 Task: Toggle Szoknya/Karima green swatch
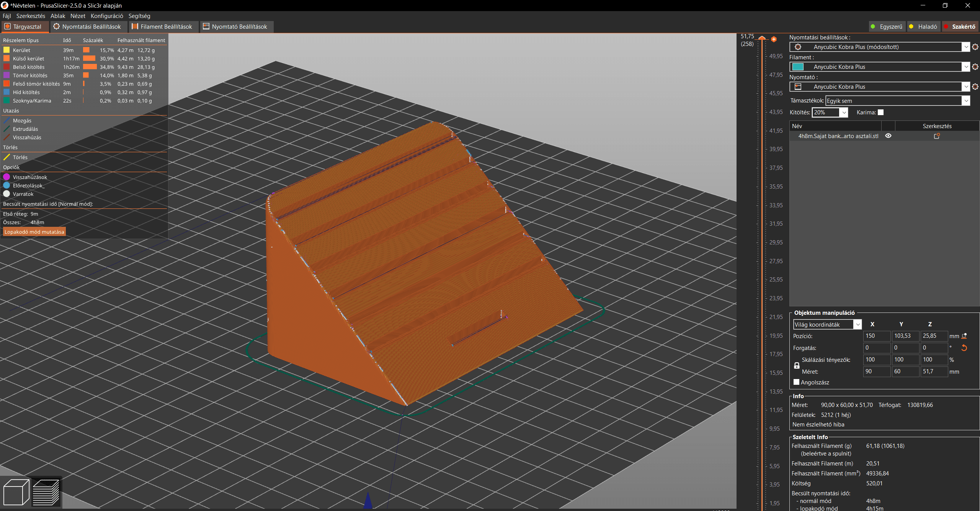pos(7,101)
